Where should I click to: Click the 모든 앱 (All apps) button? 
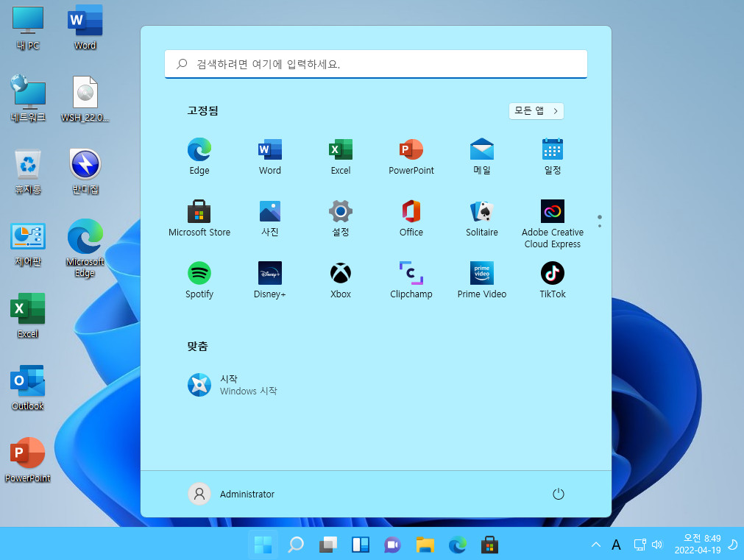(x=536, y=111)
